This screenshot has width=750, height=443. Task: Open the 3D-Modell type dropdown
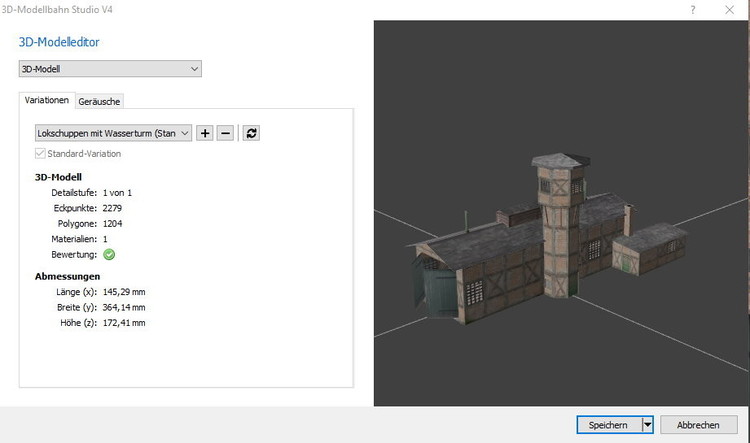tap(110, 69)
